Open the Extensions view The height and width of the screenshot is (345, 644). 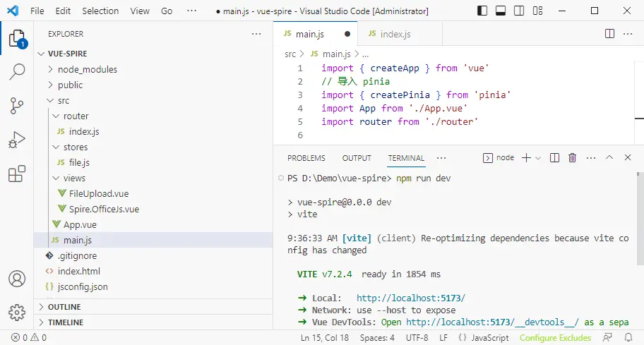(17, 174)
